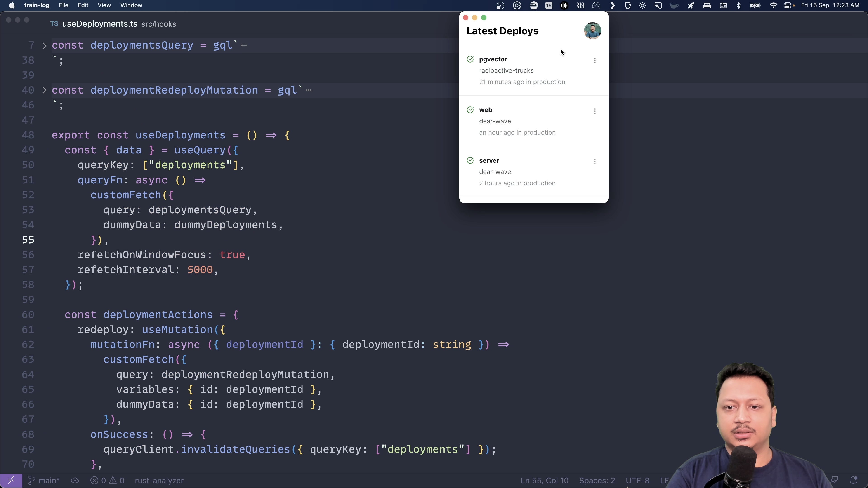Click the notification bell in status bar
This screenshot has width=868, height=488.
tap(854, 480)
